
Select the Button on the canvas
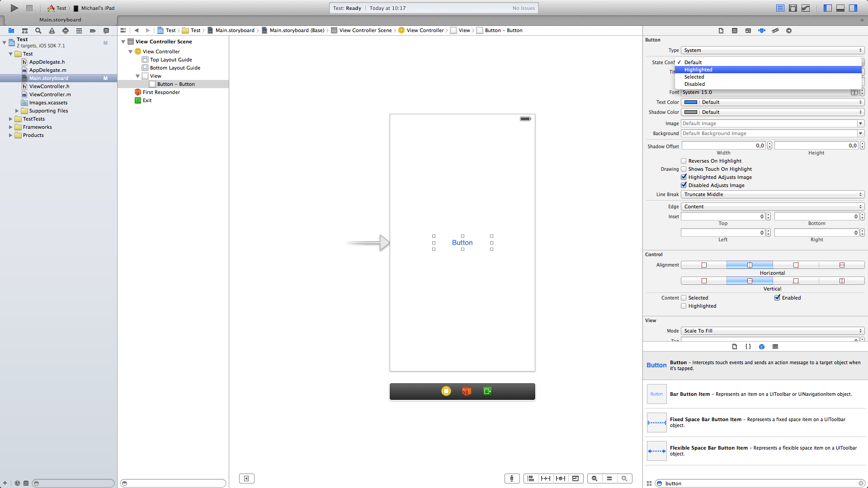462,243
